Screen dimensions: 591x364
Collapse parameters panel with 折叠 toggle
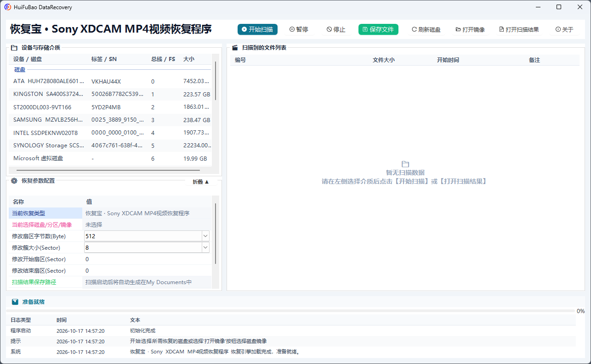click(x=201, y=182)
